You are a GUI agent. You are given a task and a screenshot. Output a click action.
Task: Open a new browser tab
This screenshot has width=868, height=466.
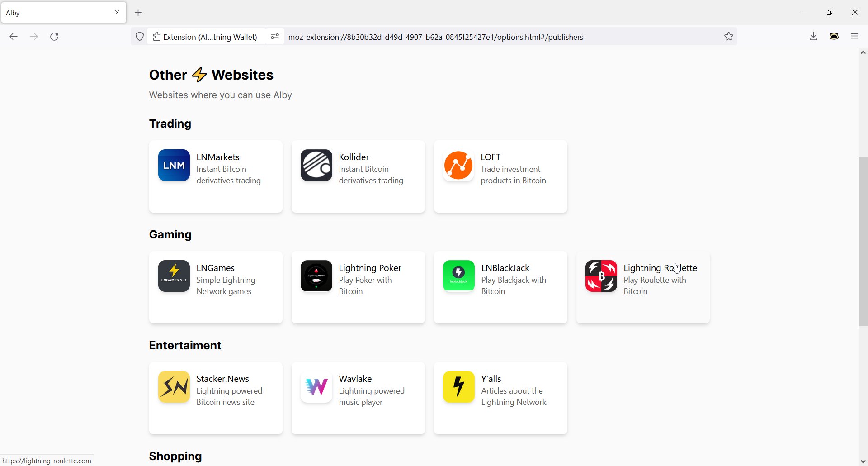(138, 13)
